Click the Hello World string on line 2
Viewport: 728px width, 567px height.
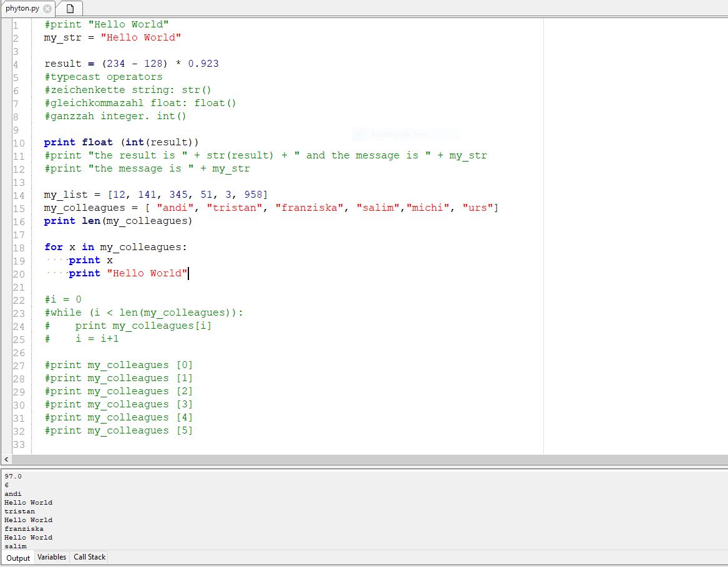click(140, 37)
